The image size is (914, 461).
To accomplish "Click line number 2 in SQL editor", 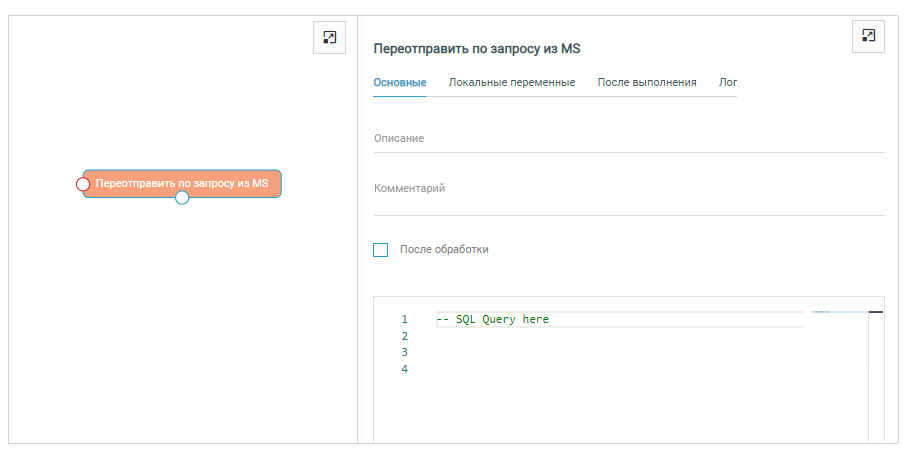I will pos(404,336).
